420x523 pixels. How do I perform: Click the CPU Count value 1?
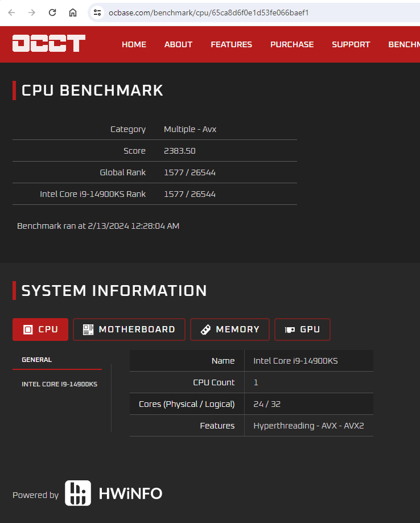pos(256,382)
